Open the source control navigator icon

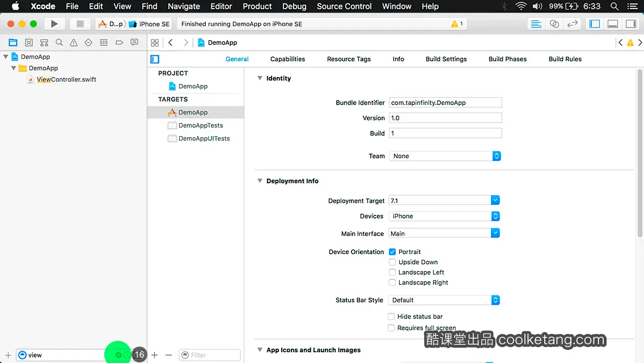29,43
